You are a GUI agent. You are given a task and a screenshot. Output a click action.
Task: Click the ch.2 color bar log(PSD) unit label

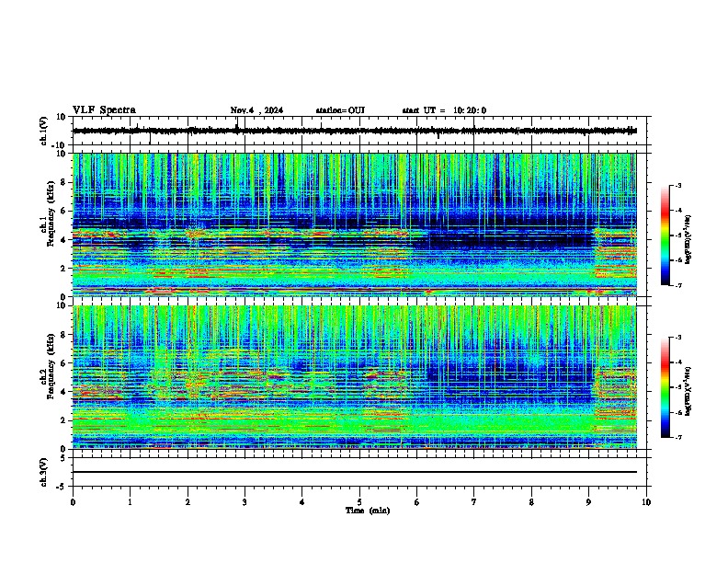[x=688, y=391]
